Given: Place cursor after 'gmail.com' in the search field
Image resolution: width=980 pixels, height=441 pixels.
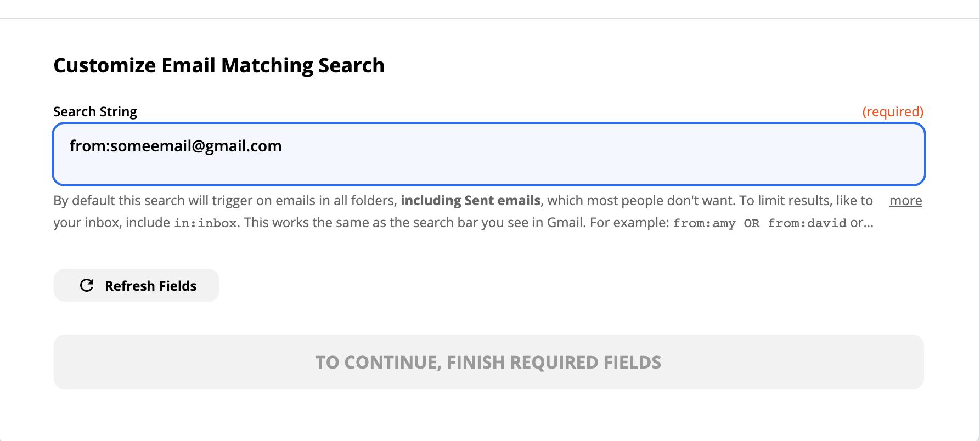Looking at the screenshot, I should (283, 146).
